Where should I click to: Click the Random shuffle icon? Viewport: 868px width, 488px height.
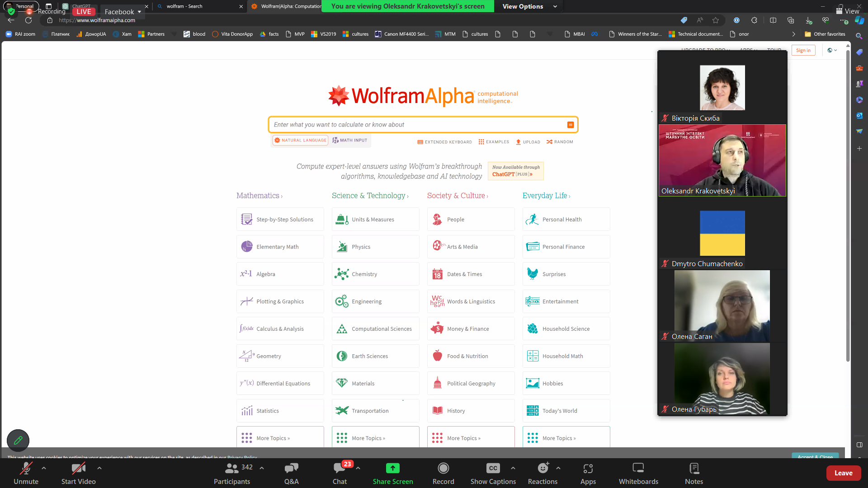tap(549, 142)
